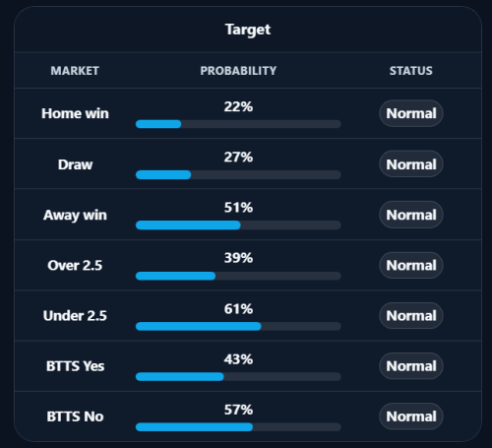Click the MARKET column header
Viewport: 492px width, 448px height.
[75, 71]
